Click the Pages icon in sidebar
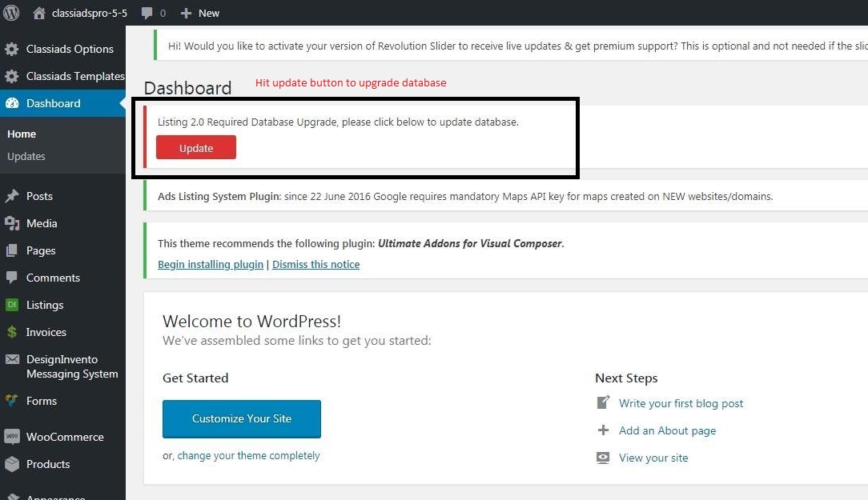 pyautogui.click(x=12, y=250)
